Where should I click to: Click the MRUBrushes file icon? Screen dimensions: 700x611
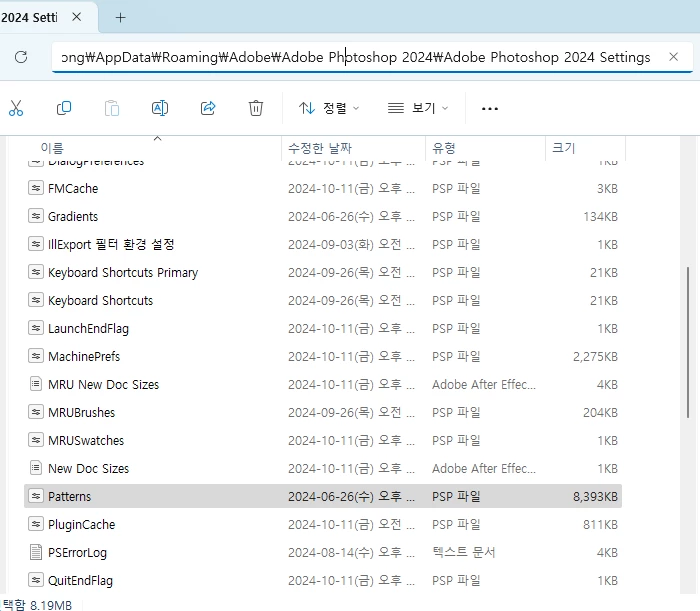(36, 412)
